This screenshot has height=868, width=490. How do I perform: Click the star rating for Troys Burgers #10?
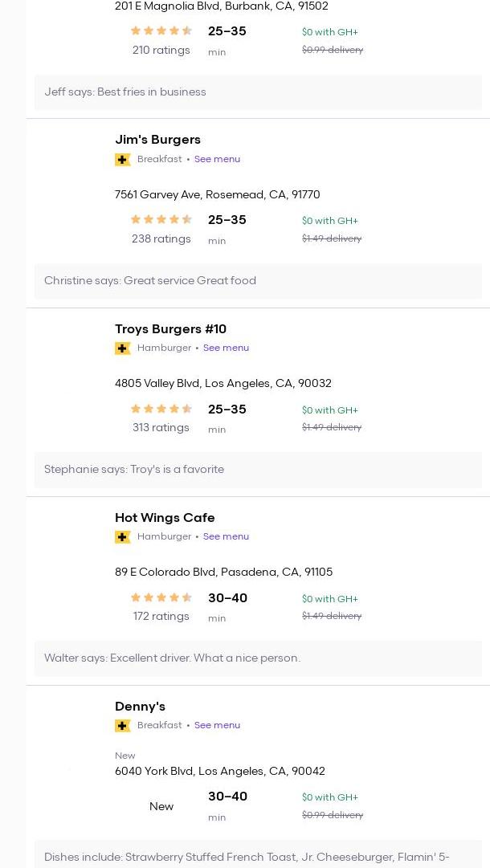pyautogui.click(x=161, y=409)
